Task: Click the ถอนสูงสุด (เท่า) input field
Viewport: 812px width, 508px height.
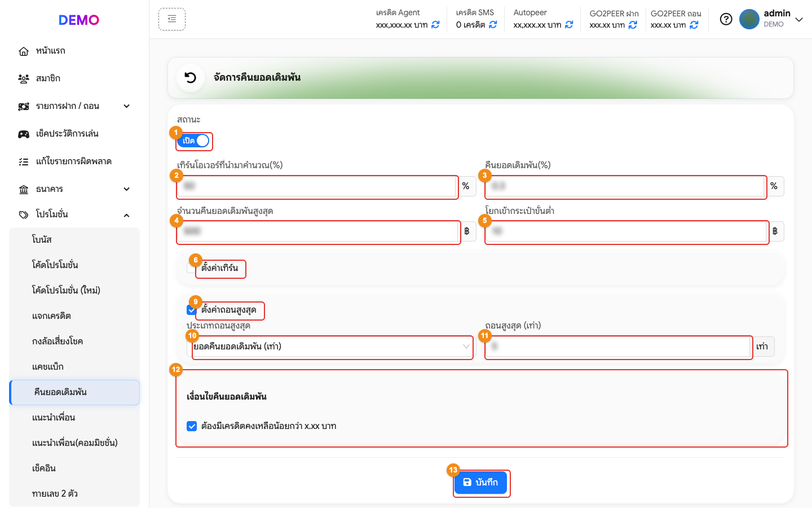Action: coord(617,347)
